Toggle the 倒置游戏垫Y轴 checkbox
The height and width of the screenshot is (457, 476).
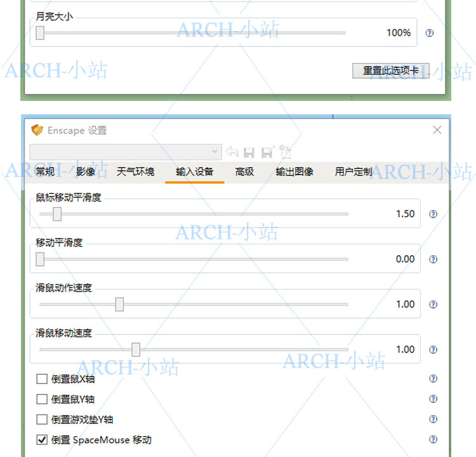point(42,420)
